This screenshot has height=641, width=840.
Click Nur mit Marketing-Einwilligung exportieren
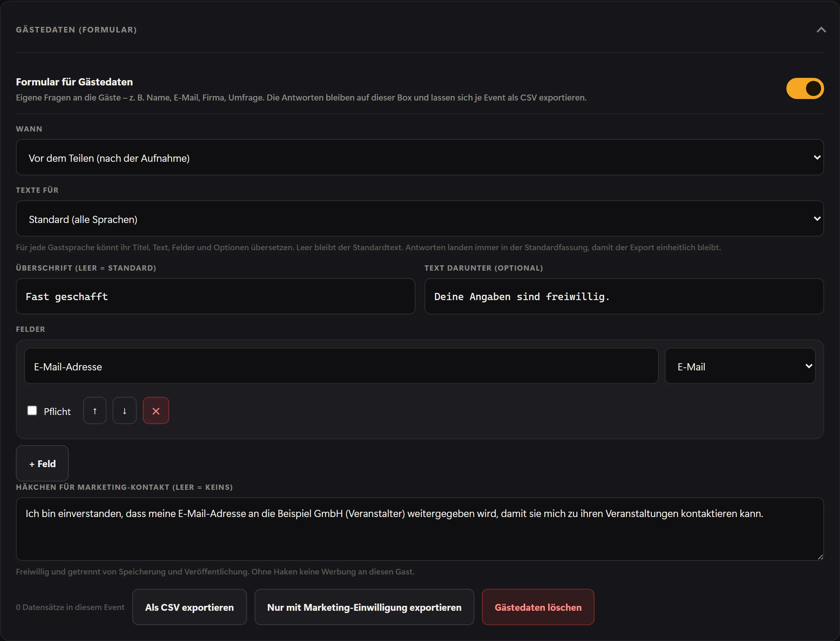pyautogui.click(x=364, y=607)
